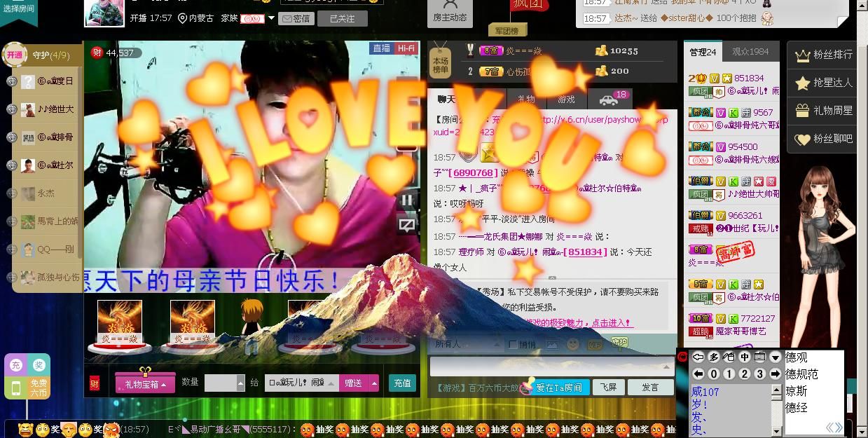Click the 赠送 send gift button
The image size is (868, 438).
pyautogui.click(x=354, y=383)
